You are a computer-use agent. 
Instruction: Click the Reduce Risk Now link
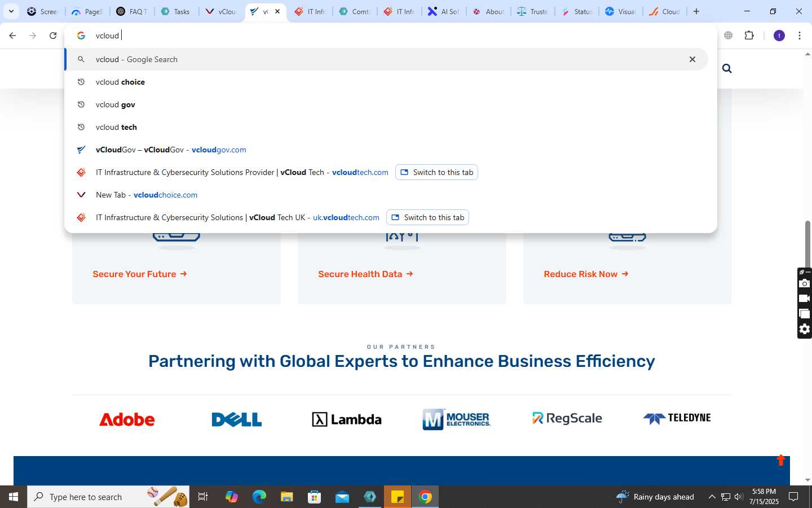point(586,274)
